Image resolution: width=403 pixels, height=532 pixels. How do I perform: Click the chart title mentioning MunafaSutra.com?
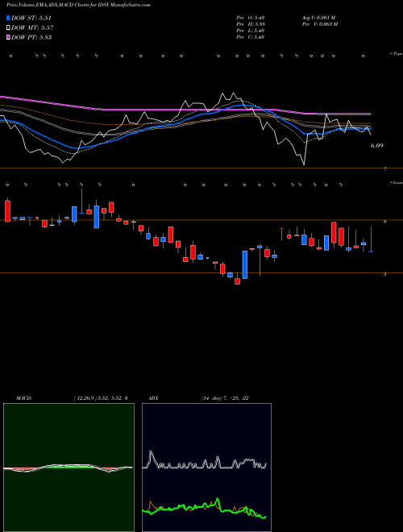click(x=78, y=5)
